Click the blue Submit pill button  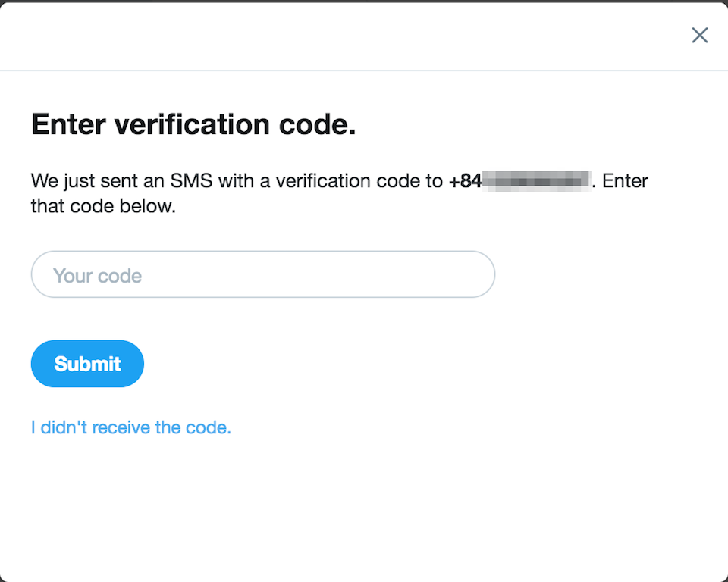pyautogui.click(x=87, y=364)
